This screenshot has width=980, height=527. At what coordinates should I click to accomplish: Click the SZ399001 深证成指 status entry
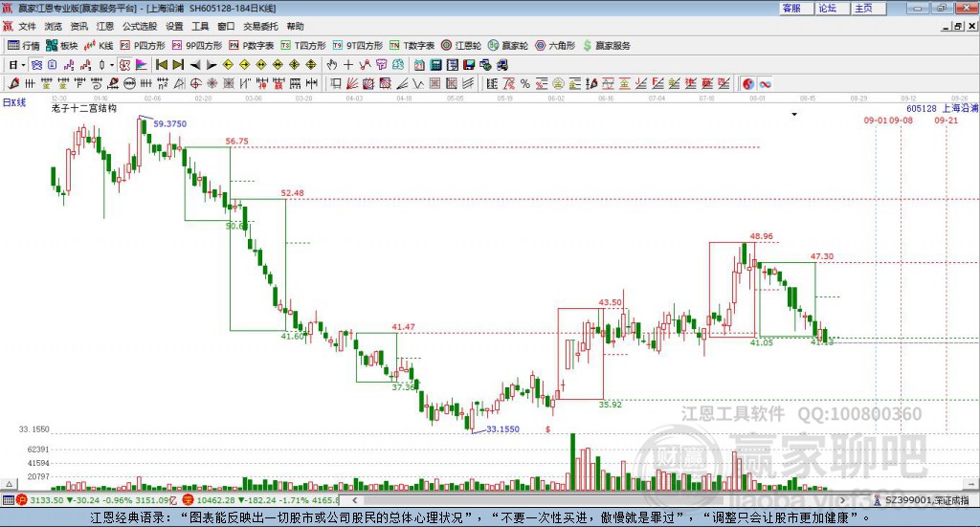(x=922, y=500)
